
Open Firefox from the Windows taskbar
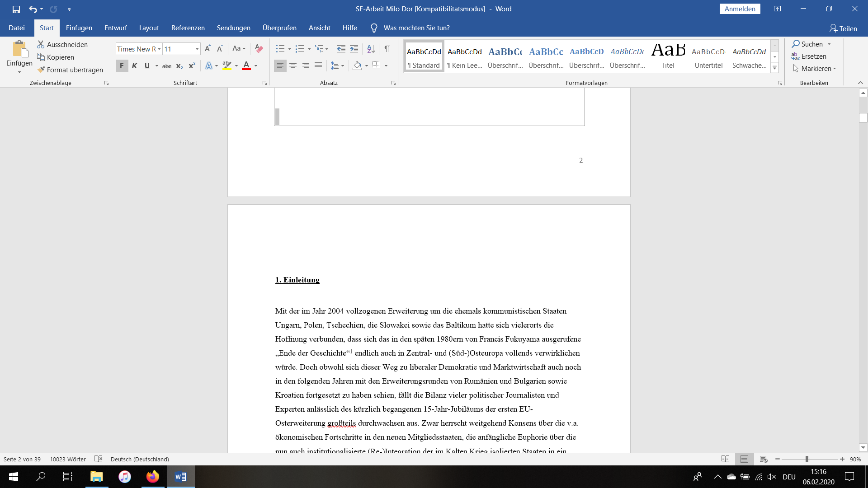pyautogui.click(x=153, y=477)
